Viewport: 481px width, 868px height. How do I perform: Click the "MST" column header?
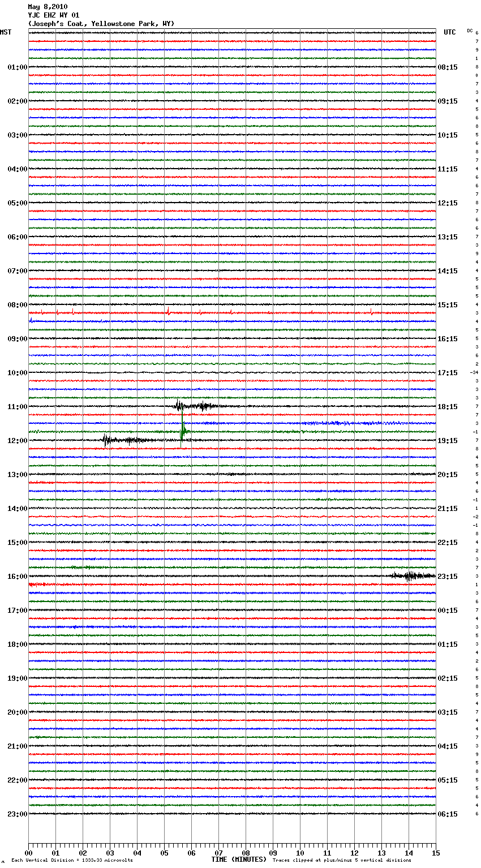(x=6, y=32)
